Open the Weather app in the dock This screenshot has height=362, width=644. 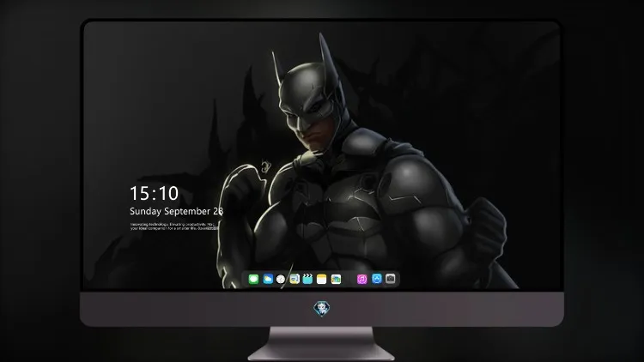(268, 279)
